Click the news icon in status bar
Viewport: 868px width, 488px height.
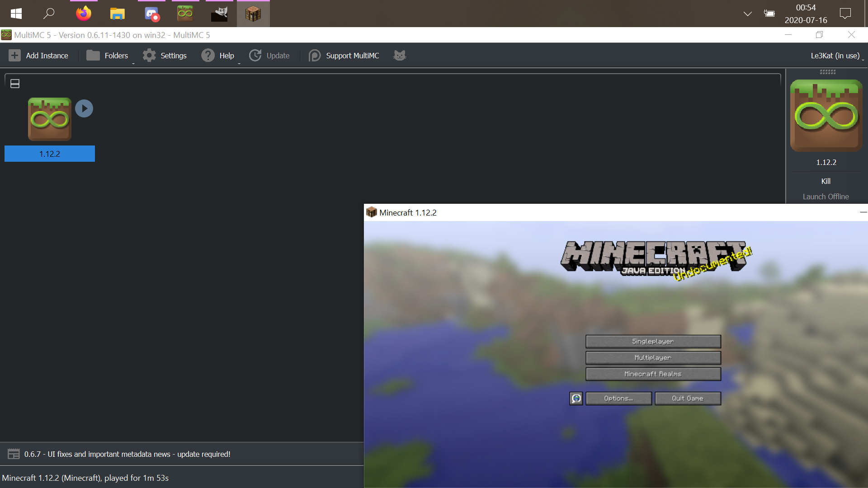click(14, 454)
